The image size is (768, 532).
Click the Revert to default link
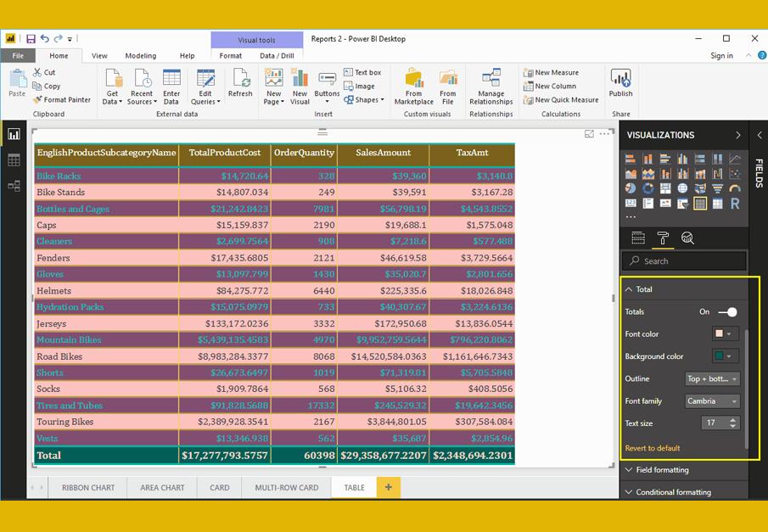click(653, 448)
